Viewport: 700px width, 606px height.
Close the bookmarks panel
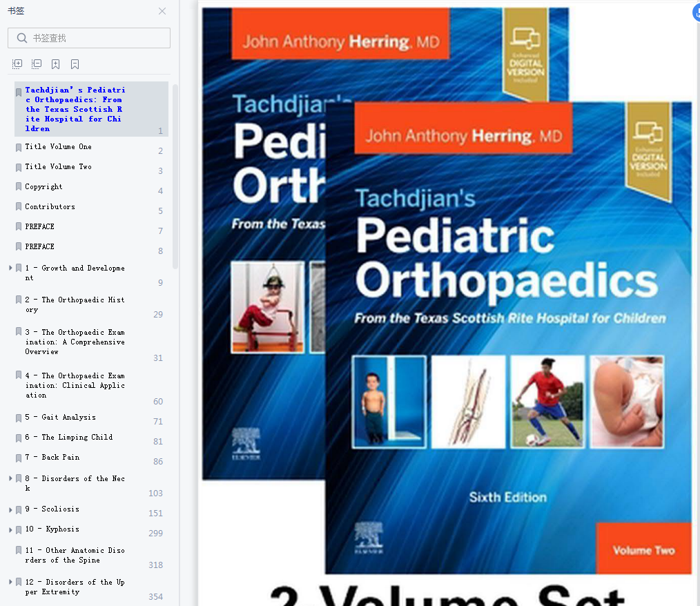pyautogui.click(x=162, y=11)
